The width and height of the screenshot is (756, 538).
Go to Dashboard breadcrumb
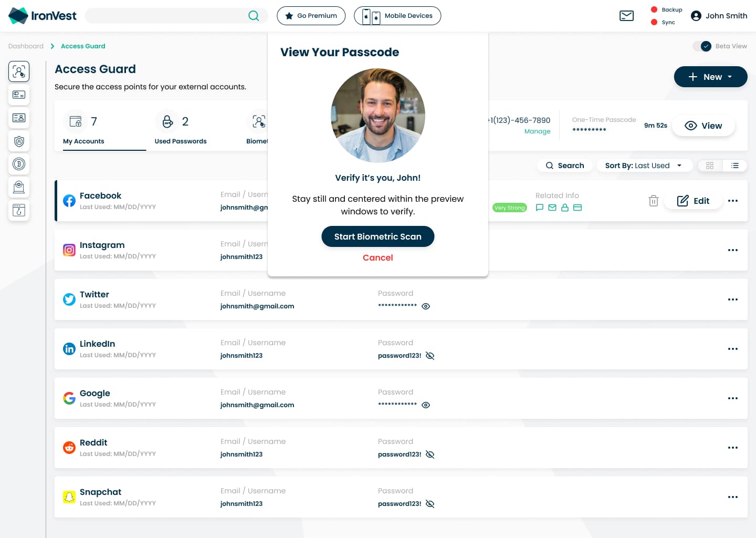[x=26, y=46]
